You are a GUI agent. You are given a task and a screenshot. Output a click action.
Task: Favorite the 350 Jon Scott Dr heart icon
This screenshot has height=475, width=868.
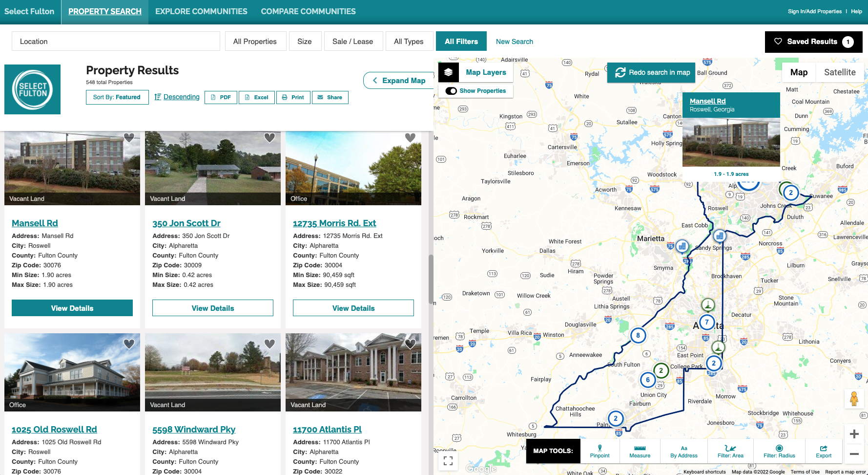tap(269, 138)
